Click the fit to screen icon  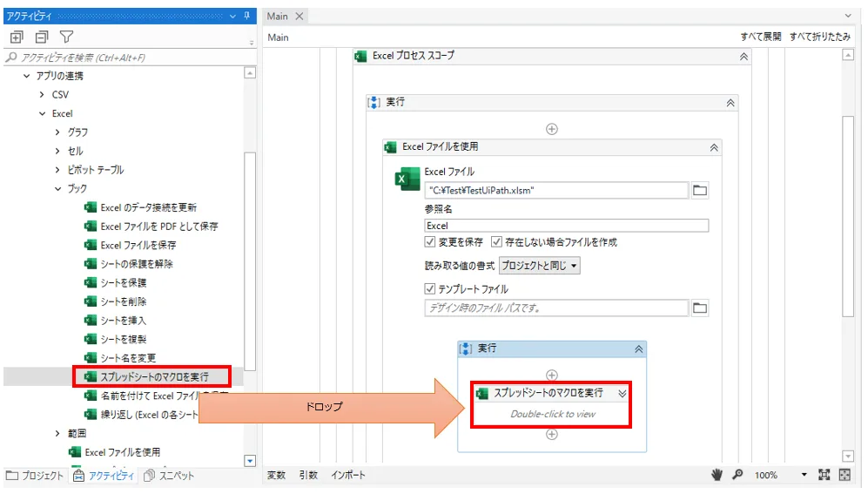(824, 475)
